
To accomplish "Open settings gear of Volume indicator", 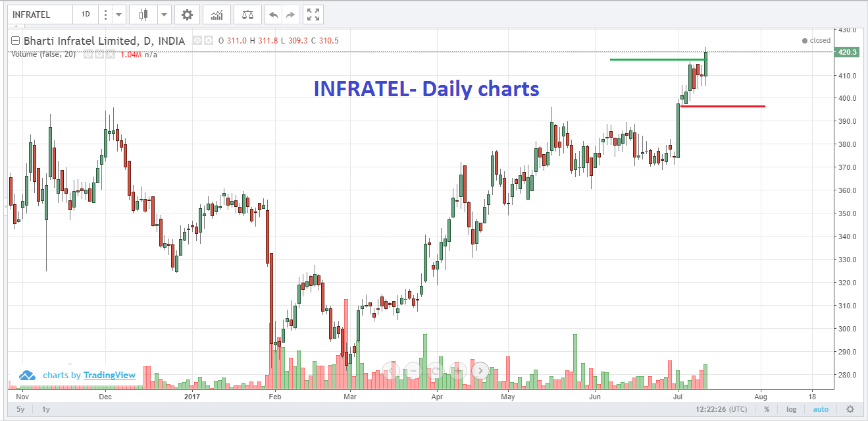I will pos(101,54).
